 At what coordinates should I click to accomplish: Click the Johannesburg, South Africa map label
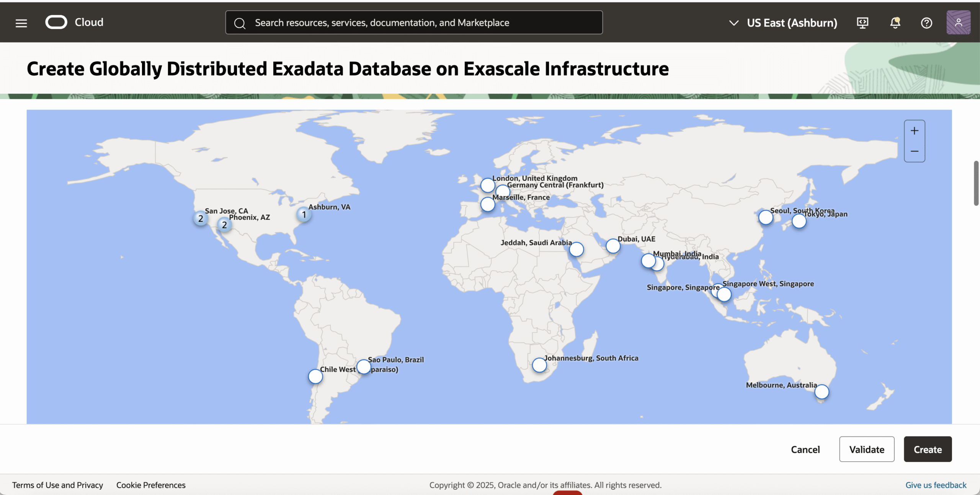click(591, 358)
